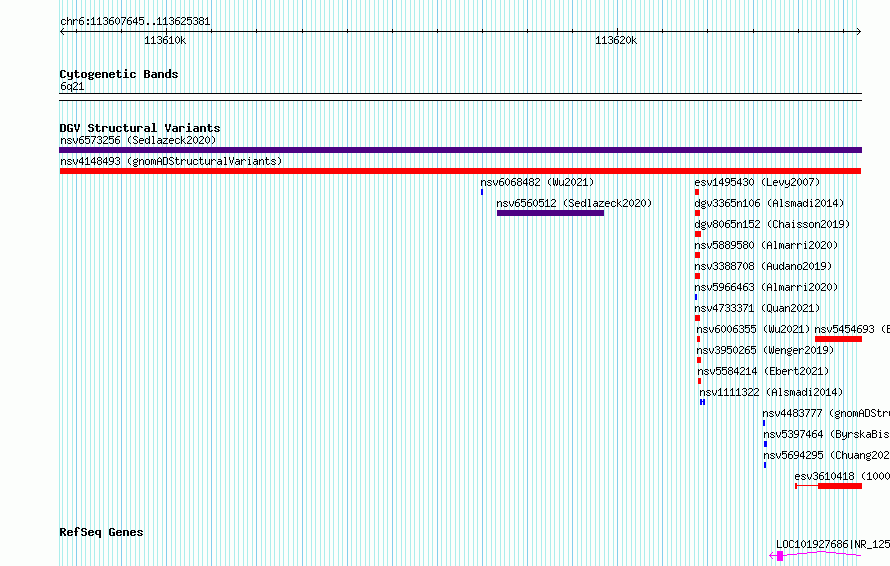Select the blue nsv1111322 variant marker
890x566 pixels.
(x=703, y=402)
